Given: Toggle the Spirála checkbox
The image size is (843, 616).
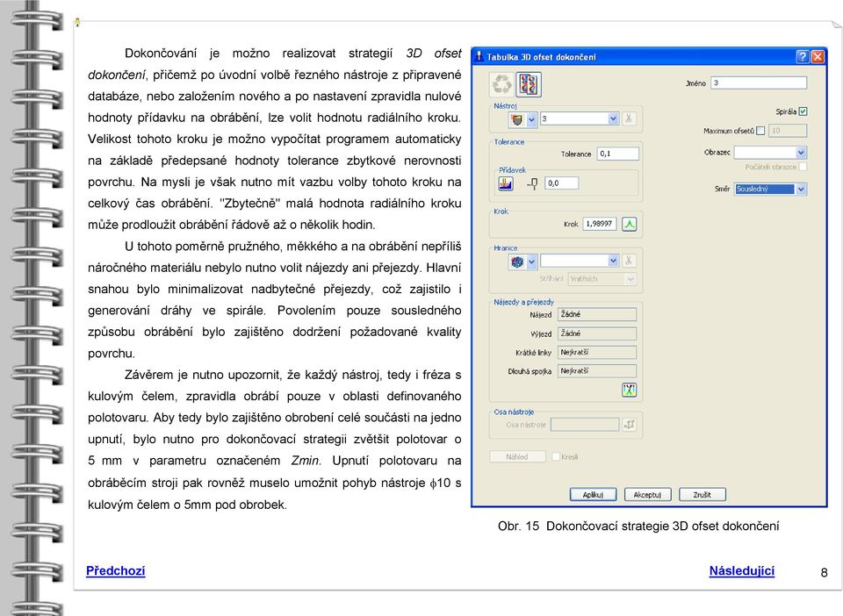Looking at the screenshot, I should point(803,111).
